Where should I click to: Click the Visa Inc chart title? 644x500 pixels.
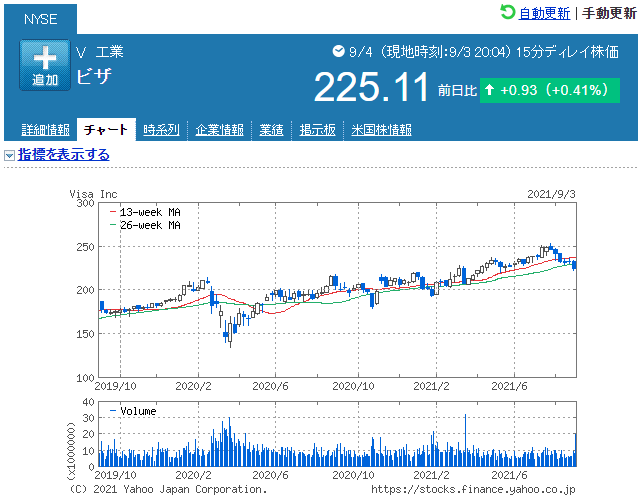93,194
